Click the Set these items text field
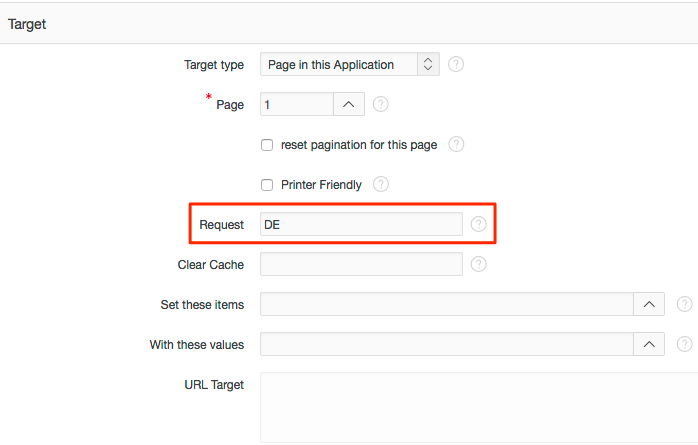The width and height of the screenshot is (698, 445). [x=447, y=304]
